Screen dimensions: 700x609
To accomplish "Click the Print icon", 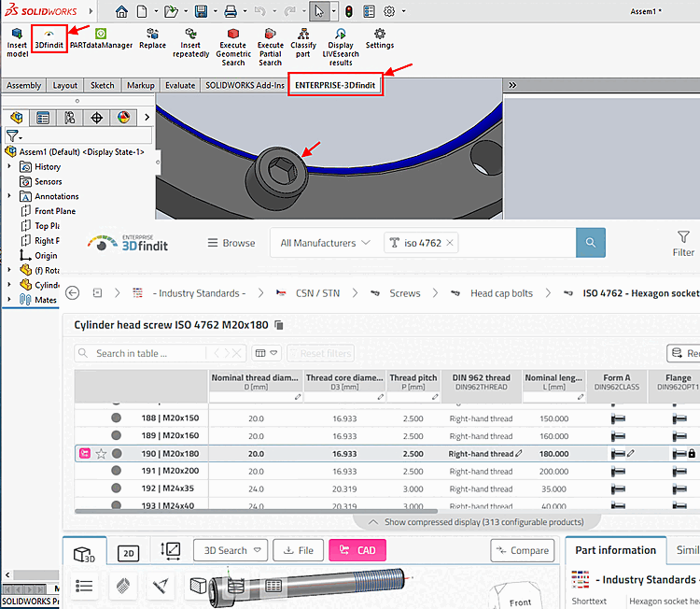I will [x=231, y=11].
